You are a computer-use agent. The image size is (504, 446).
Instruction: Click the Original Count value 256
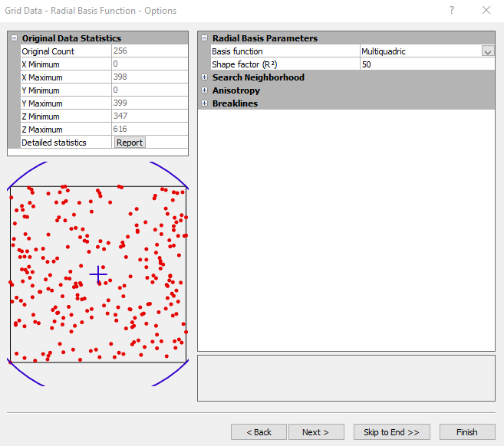pos(120,51)
